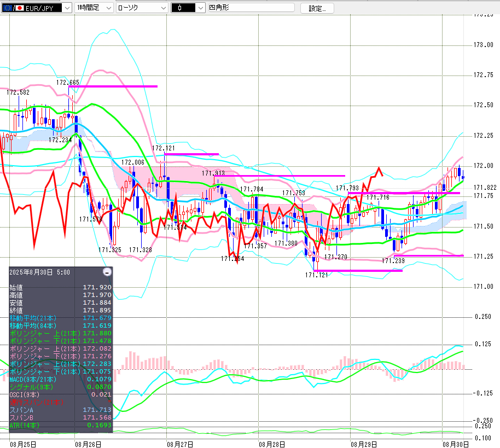Click the 移動平均(84本) row
This screenshot has width=500, height=448.
[x=61, y=325]
